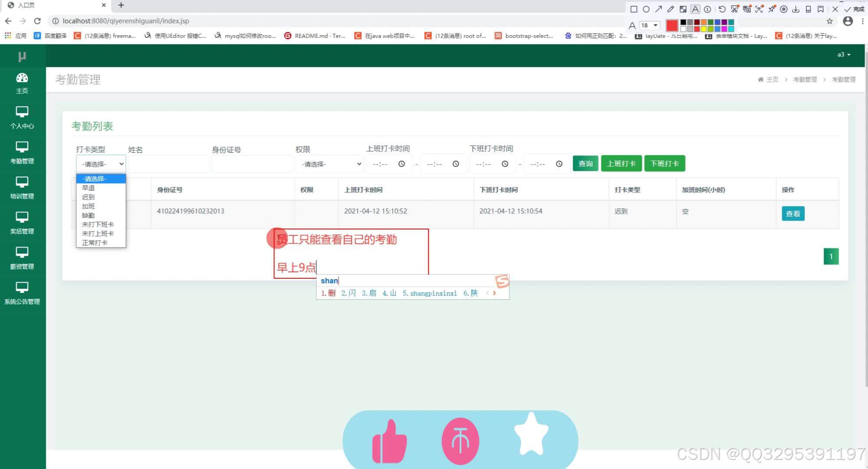The height and width of the screenshot is (469, 868).
Task: Open first 下班打卡时间 clock picker
Action: pos(505,164)
